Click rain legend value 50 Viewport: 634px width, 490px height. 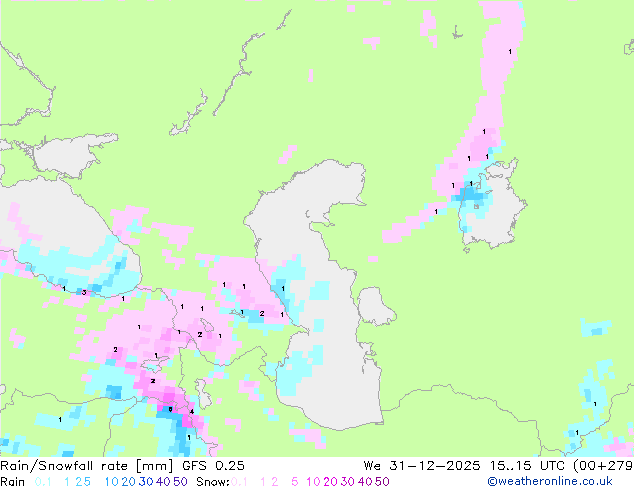[x=180, y=482]
